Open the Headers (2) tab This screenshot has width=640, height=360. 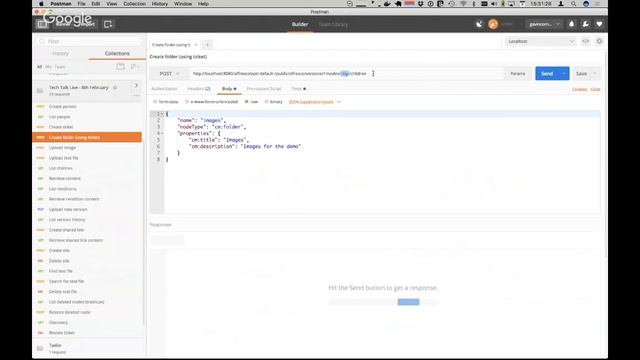tap(199, 89)
